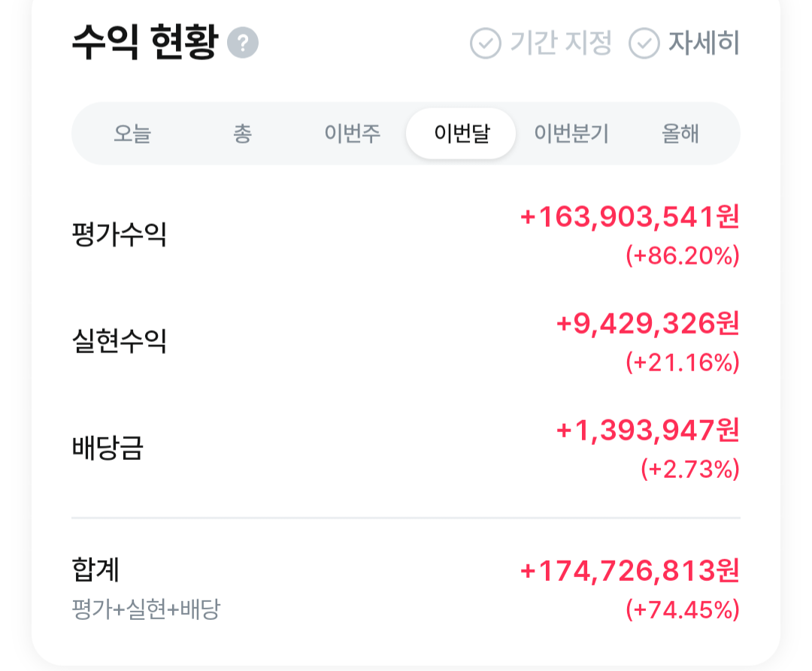
Task: Switch to the 총 tab
Action: click(x=242, y=134)
